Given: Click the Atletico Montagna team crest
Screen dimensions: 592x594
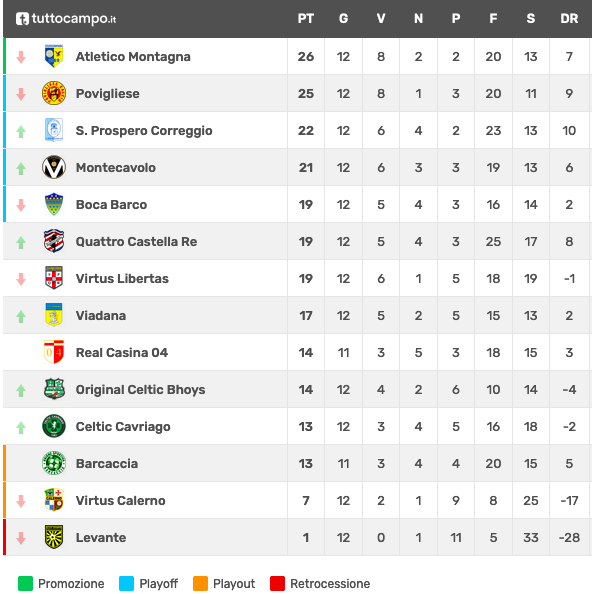Looking at the screenshot, I should click(54, 56).
